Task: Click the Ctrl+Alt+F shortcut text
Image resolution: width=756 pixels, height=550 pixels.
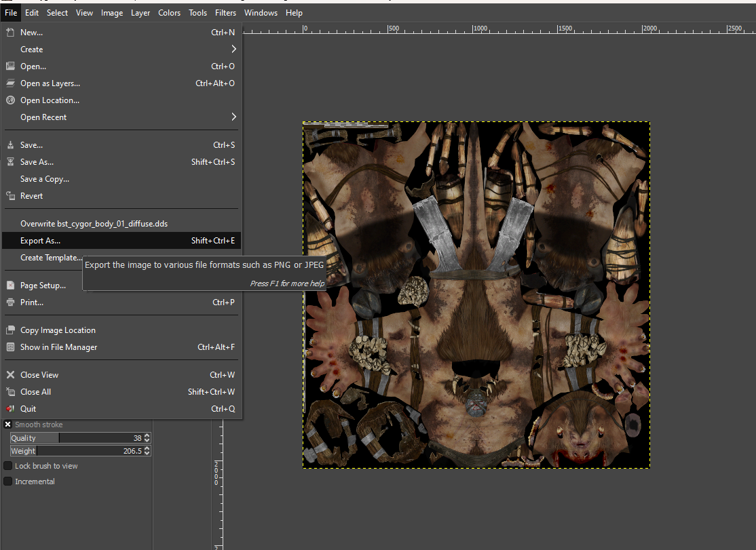Action: [x=216, y=347]
